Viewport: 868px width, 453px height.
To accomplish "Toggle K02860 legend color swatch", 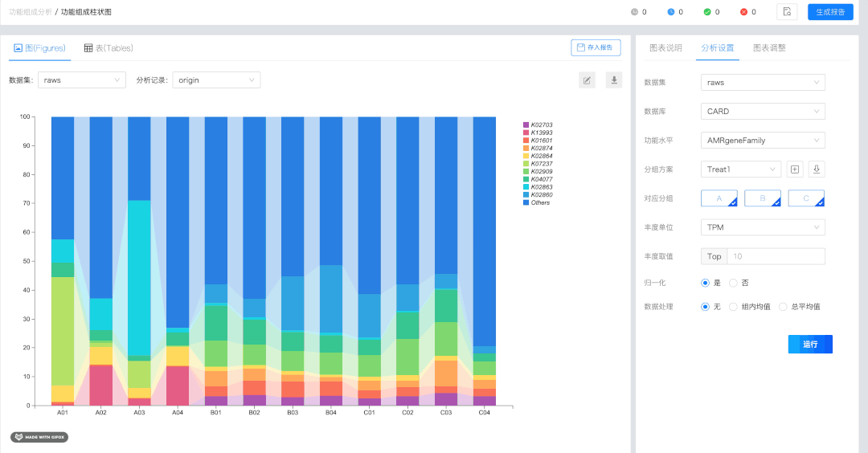I will point(526,194).
